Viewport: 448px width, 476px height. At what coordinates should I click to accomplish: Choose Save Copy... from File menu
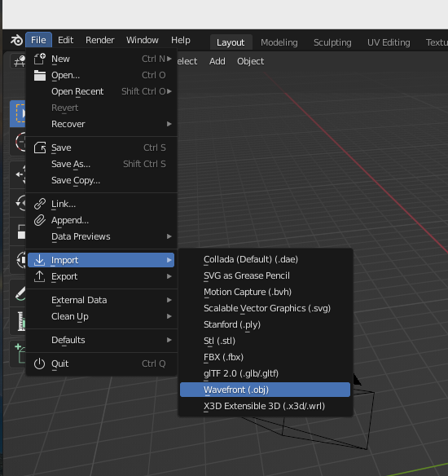(x=101, y=181)
